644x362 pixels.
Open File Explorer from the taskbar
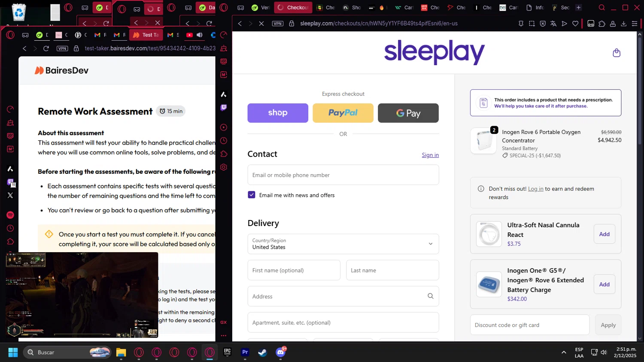pyautogui.click(x=121, y=352)
